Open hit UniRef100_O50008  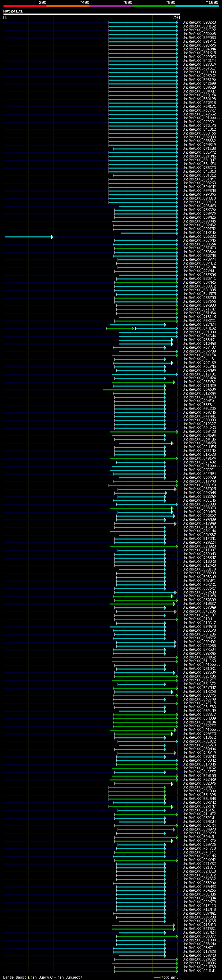(x=199, y=34)
